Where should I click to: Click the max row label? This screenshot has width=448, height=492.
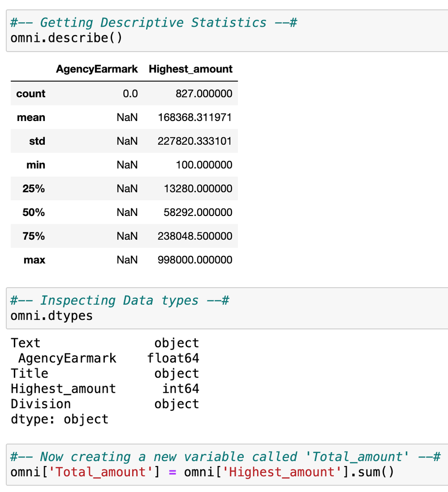(x=34, y=260)
